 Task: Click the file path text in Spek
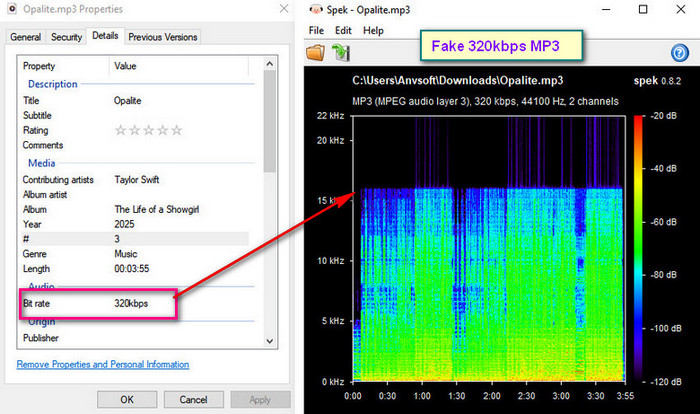(458, 80)
